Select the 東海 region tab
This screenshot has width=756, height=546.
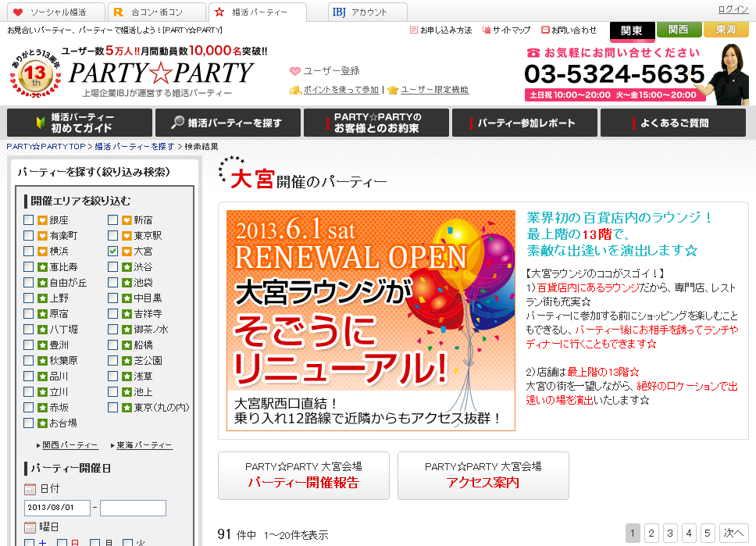click(x=726, y=30)
